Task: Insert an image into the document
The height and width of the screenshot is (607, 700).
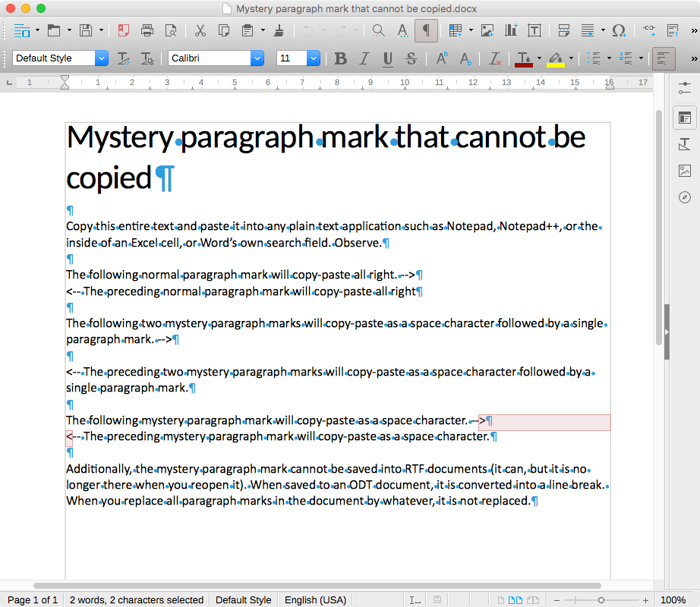Action: point(487,30)
